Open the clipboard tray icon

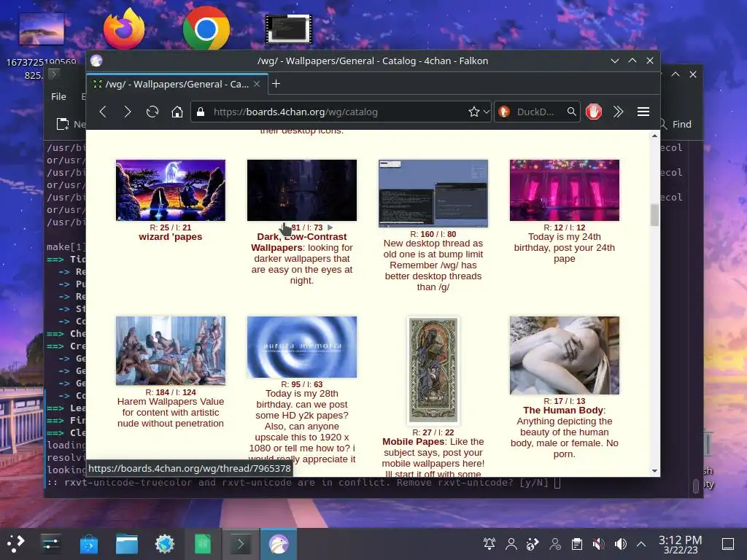(577, 543)
